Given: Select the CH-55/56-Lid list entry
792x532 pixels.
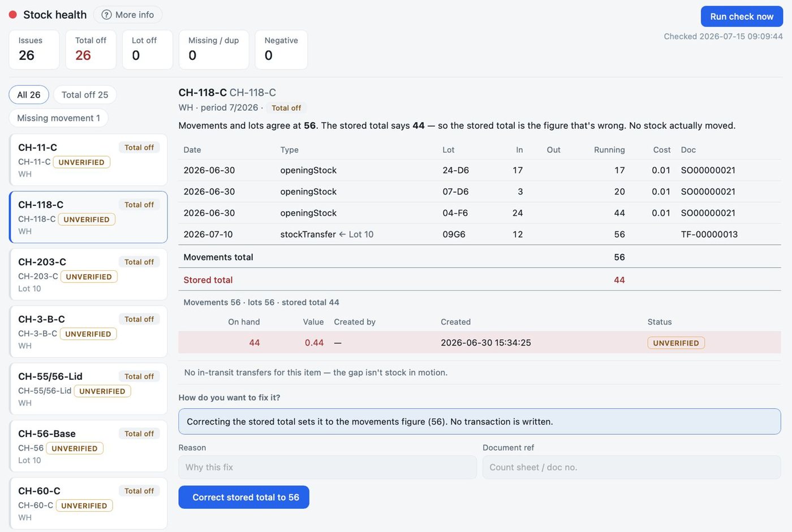Looking at the screenshot, I should click(x=88, y=389).
